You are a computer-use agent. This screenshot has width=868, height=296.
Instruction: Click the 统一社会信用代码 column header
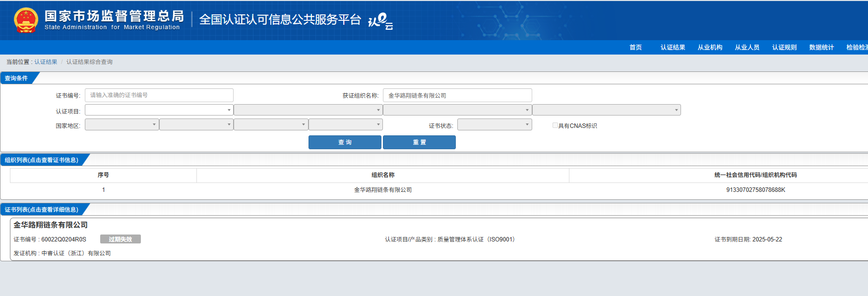755,175
